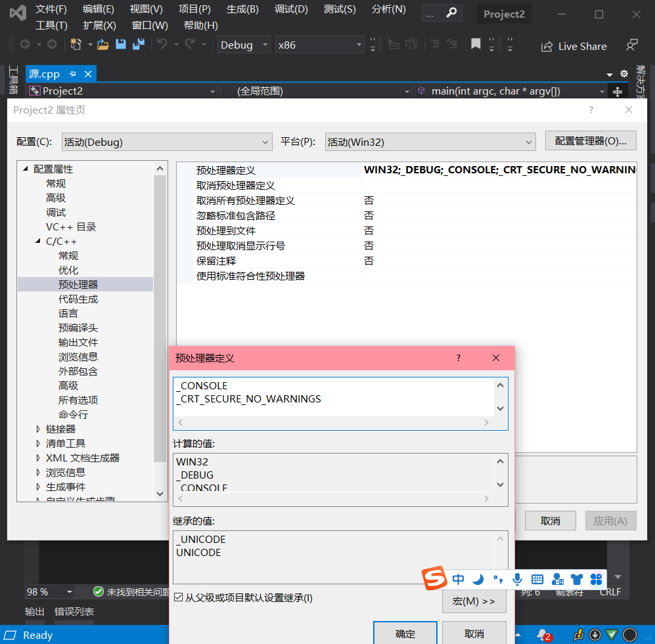The height and width of the screenshot is (644, 655).
Task: Select the VC++ 目录 tree item
Action: (71, 226)
